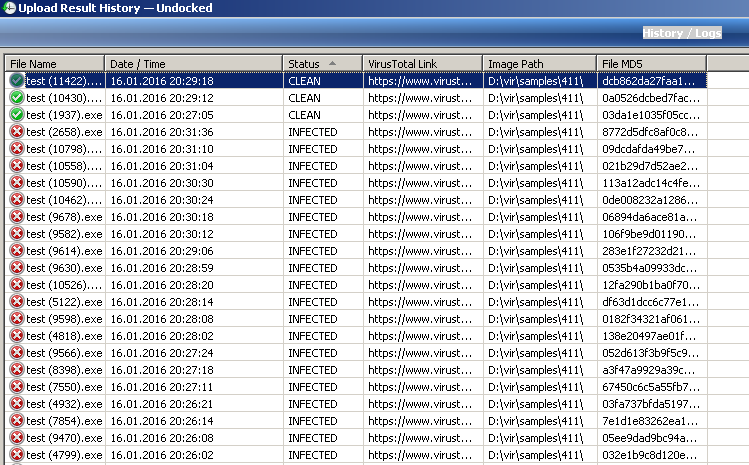Click the infected icon for test (10462)
This screenshot has width=749, height=465.
pos(17,199)
